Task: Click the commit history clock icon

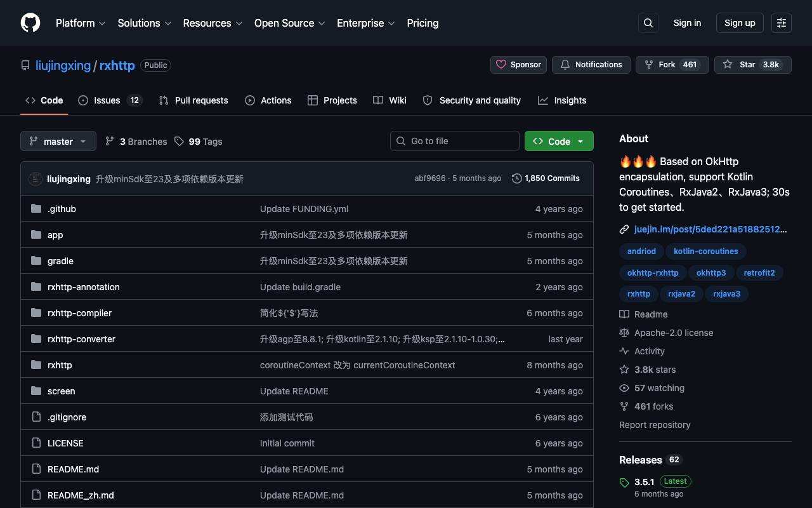Action: [x=517, y=178]
